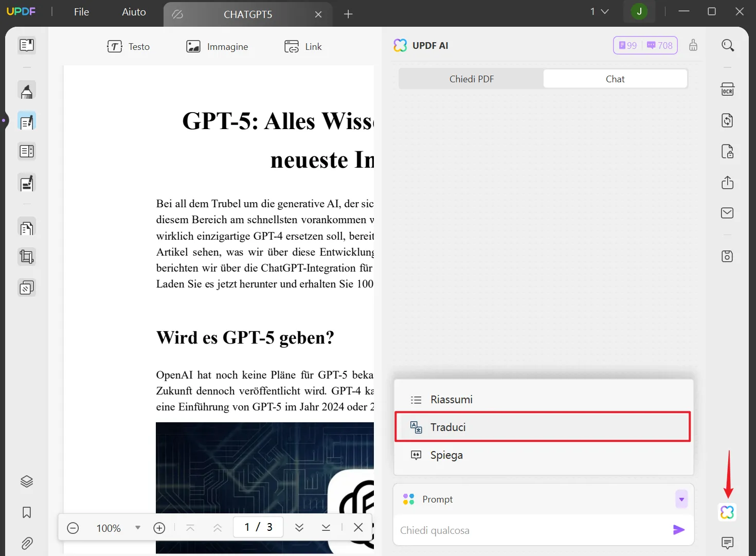Click the UPDF AI panel title
Image resolution: width=756 pixels, height=556 pixels.
[430, 46]
